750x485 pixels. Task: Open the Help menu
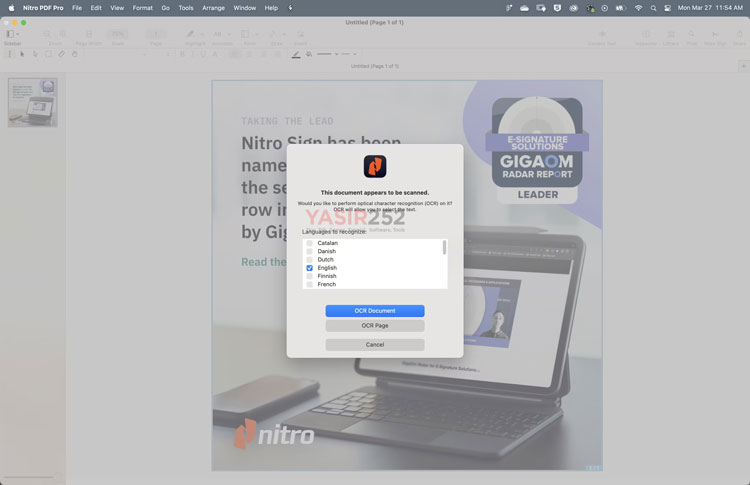(271, 8)
